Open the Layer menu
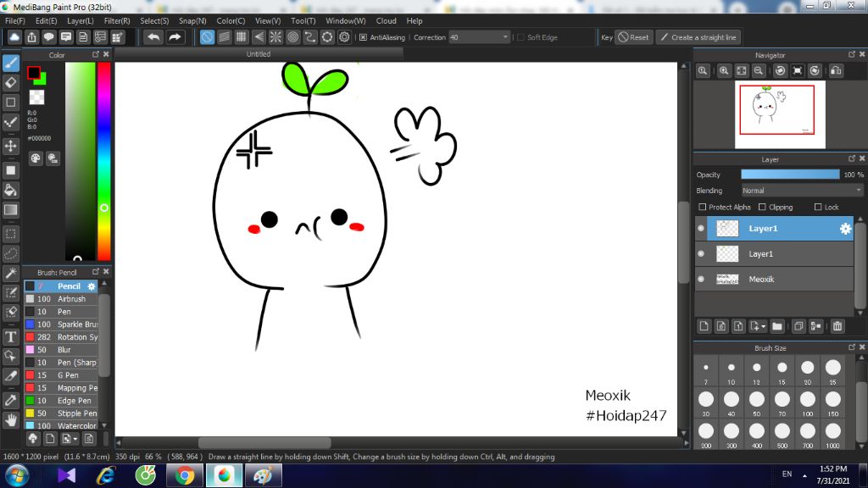 [x=81, y=21]
